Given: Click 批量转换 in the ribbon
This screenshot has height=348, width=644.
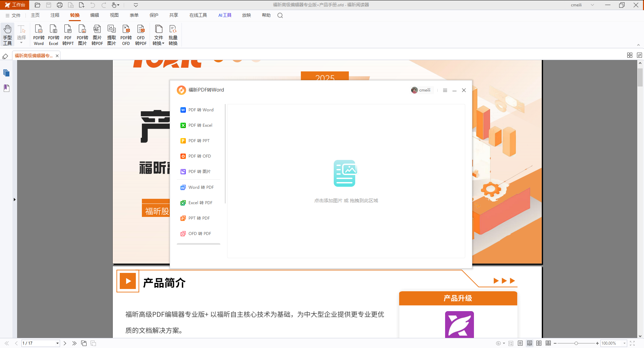Looking at the screenshot, I should pyautogui.click(x=173, y=35).
